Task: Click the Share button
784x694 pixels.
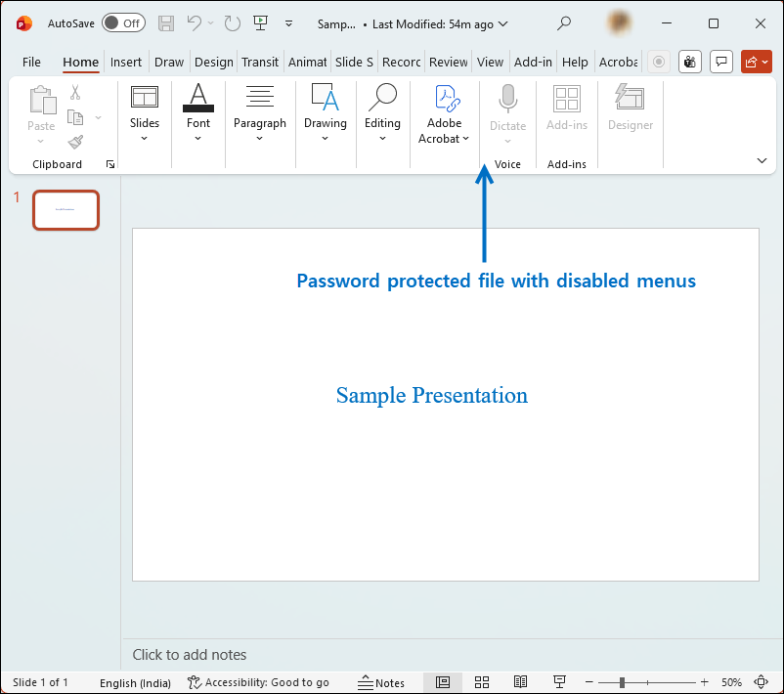Action: pos(756,61)
